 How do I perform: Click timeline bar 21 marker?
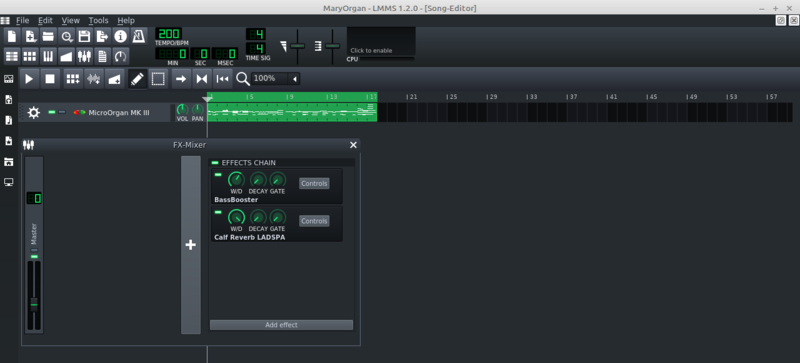[x=412, y=96]
